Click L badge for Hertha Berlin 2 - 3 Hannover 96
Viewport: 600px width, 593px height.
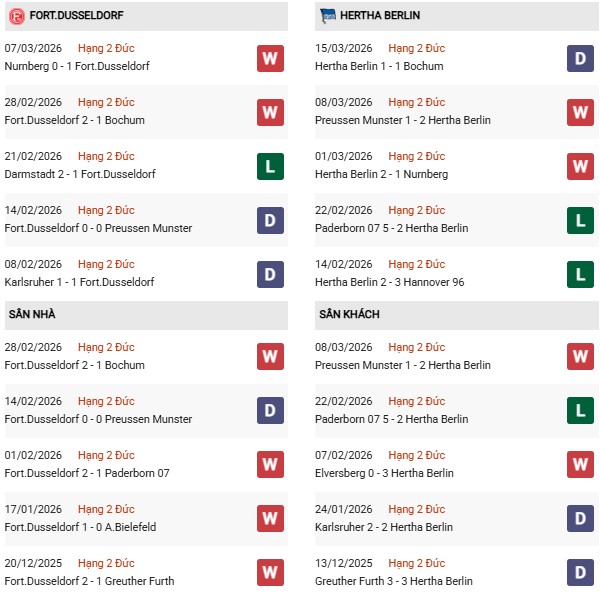pos(580,274)
